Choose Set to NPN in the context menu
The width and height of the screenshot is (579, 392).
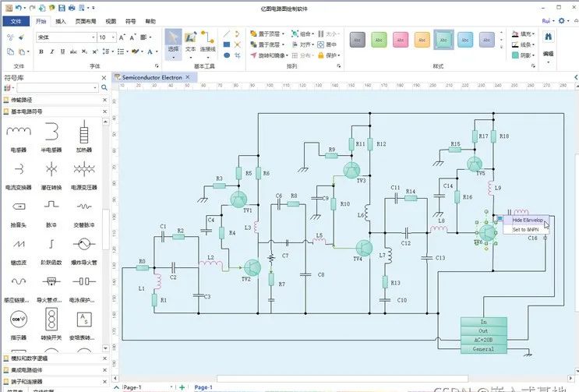(x=525, y=230)
